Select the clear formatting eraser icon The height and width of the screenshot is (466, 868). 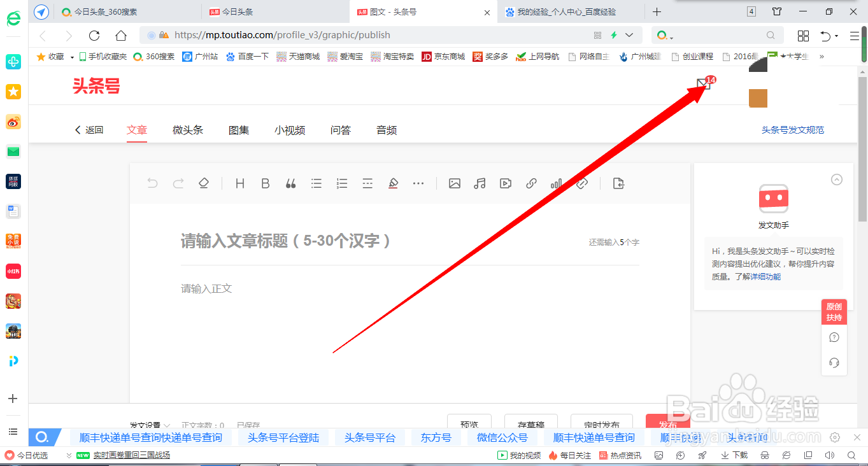(x=203, y=183)
